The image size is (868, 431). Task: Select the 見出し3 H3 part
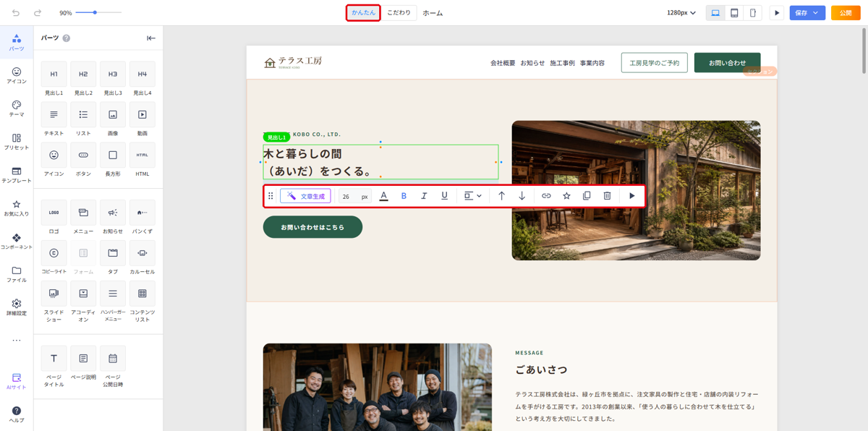click(x=113, y=79)
